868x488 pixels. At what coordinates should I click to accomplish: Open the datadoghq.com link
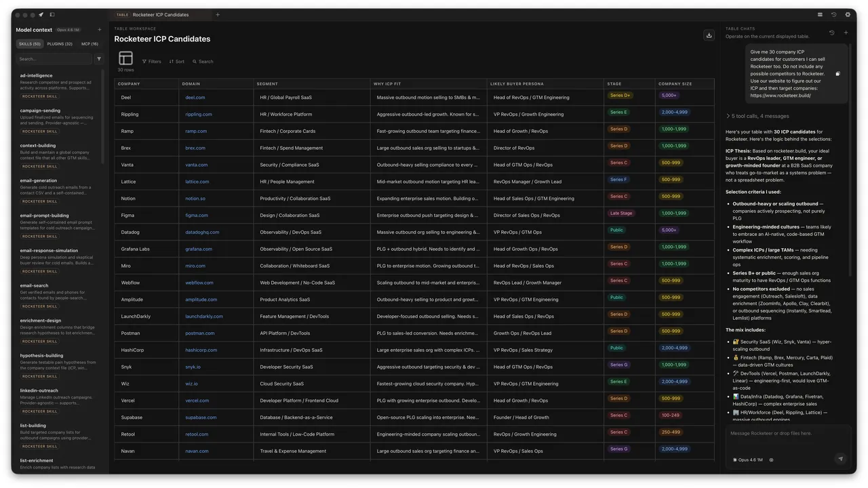[202, 232]
